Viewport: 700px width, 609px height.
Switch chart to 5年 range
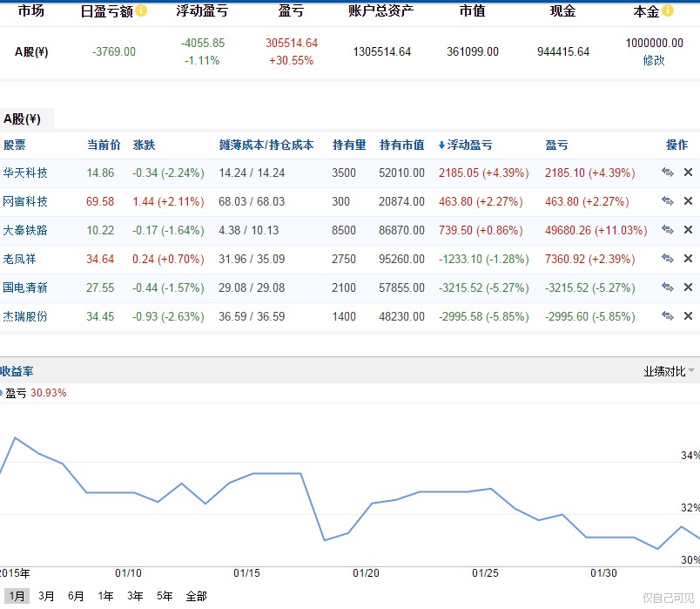(x=165, y=596)
